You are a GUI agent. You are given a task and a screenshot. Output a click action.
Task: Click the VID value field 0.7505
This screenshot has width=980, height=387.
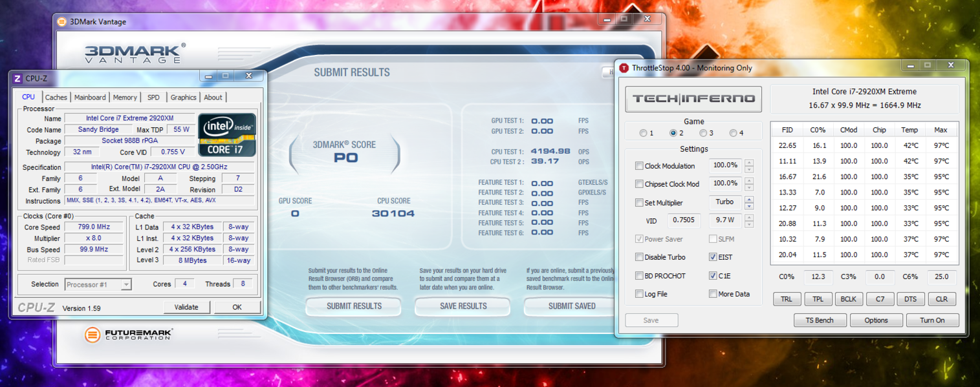tap(684, 220)
